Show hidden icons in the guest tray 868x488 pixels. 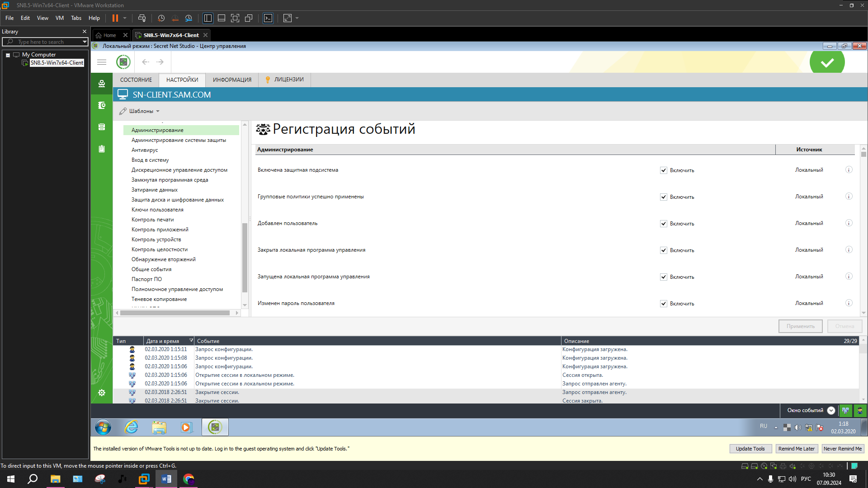776,427
